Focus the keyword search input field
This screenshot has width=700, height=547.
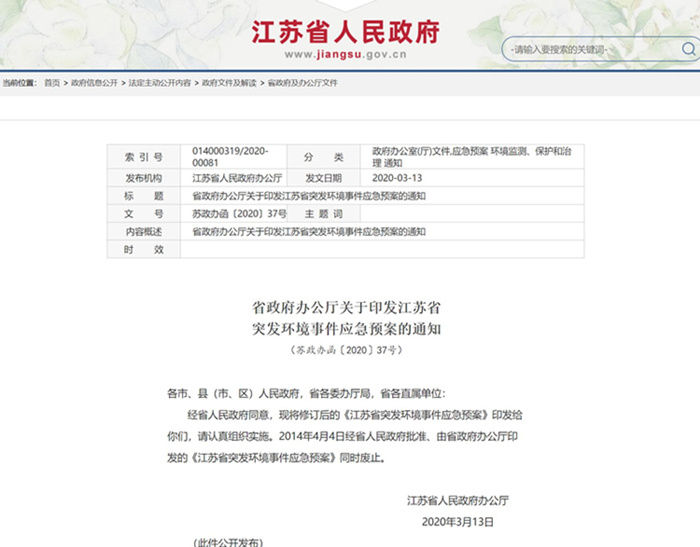click(x=594, y=49)
